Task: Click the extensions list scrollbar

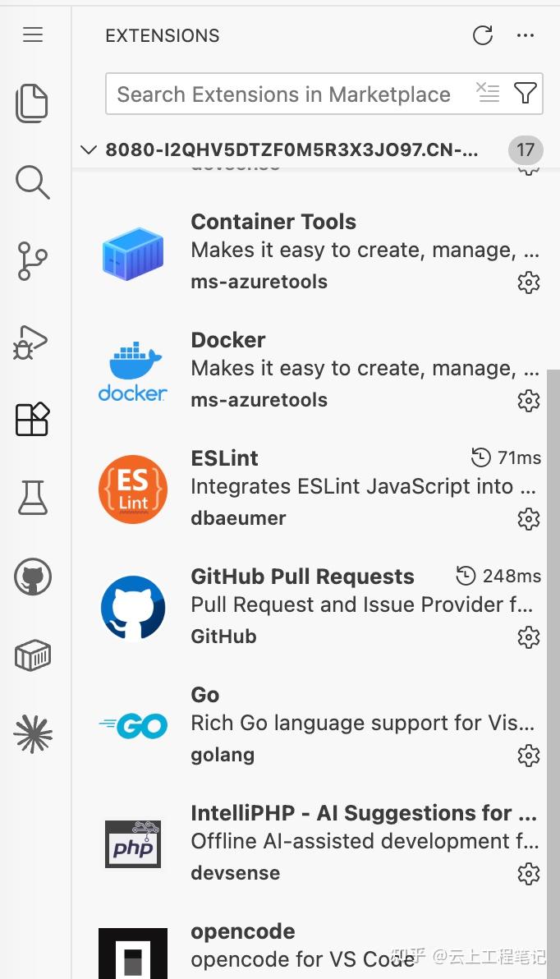Action: [x=553, y=674]
